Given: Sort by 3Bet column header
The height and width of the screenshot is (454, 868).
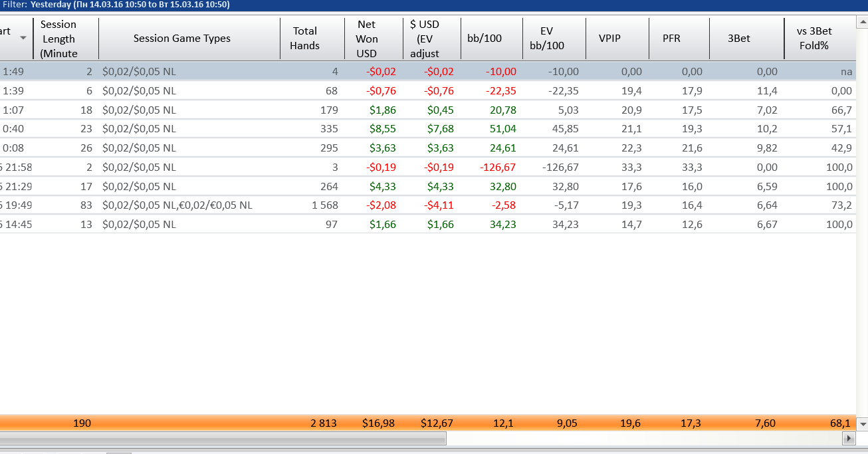Looking at the screenshot, I should 746,39.
